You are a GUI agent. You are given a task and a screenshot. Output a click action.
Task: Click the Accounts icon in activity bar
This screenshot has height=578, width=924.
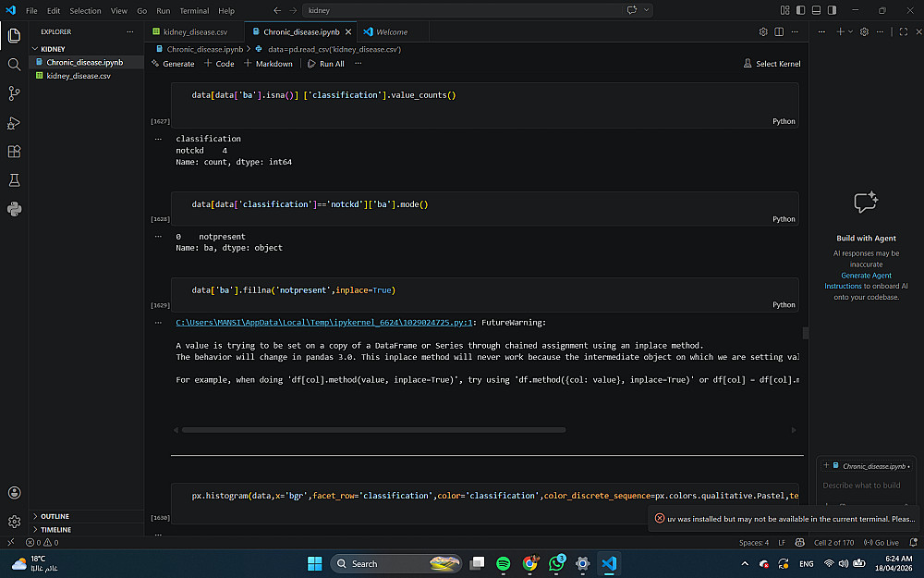[x=14, y=493]
